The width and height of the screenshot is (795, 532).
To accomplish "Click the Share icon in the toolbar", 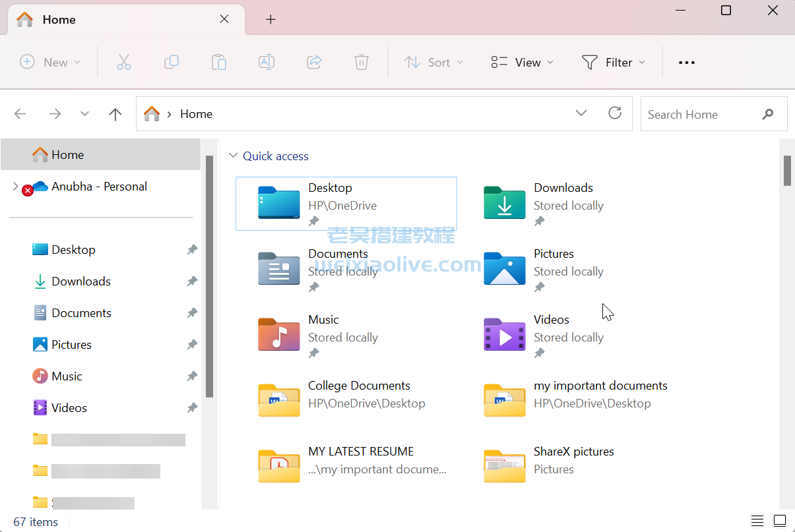I will coord(314,62).
